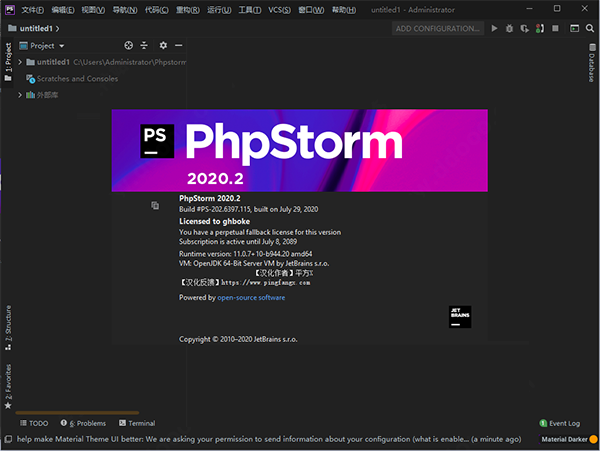Viewport: 600px width, 451px height.
Task: Click the Material Darker theme widget
Action: click(564, 440)
